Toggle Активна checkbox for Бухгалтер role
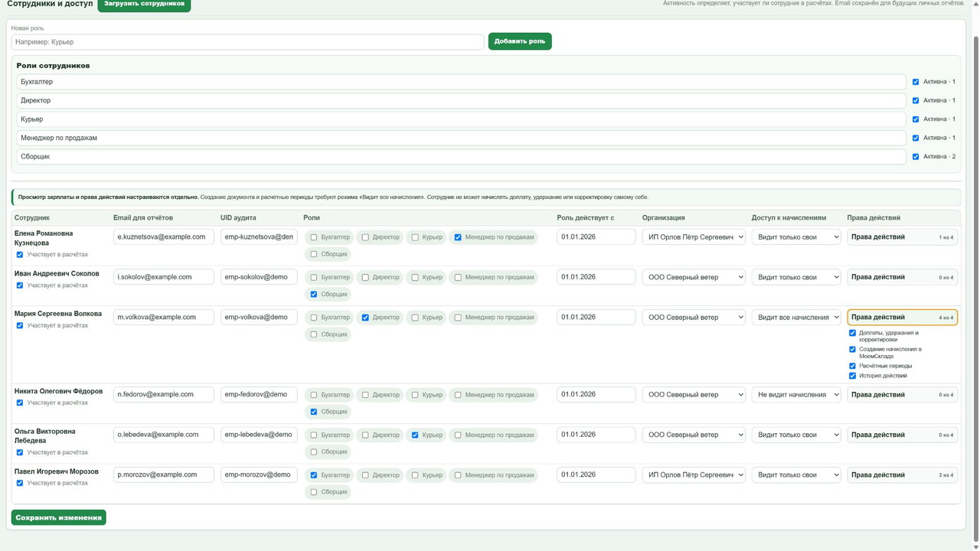Screen dimensions: 980x551 point(916,82)
